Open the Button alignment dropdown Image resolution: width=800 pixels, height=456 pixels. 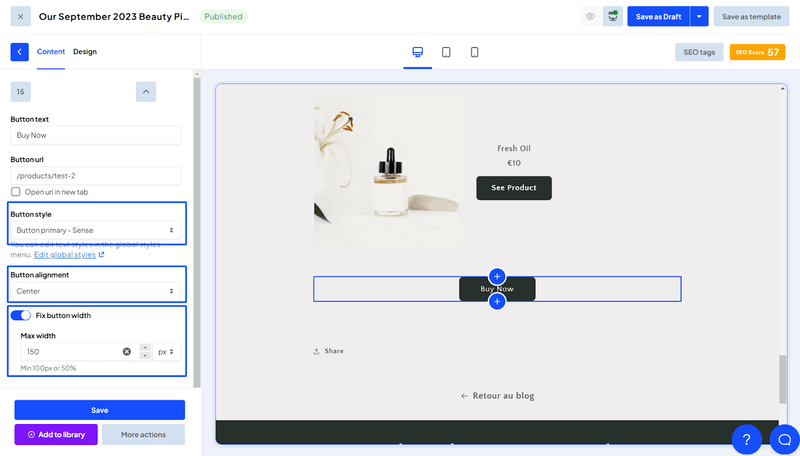tap(95, 291)
